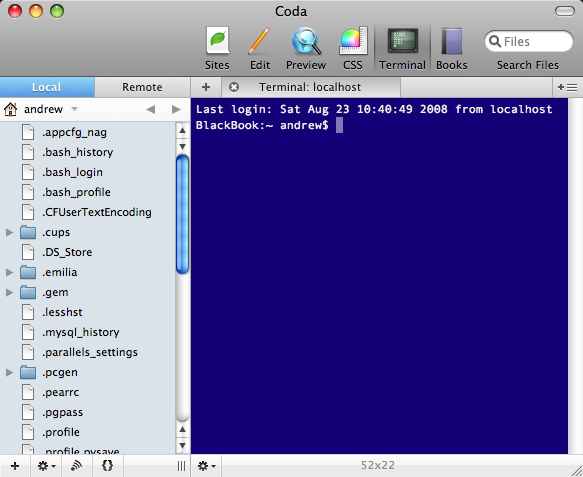Click the 52x22 terminal size label

click(378, 465)
